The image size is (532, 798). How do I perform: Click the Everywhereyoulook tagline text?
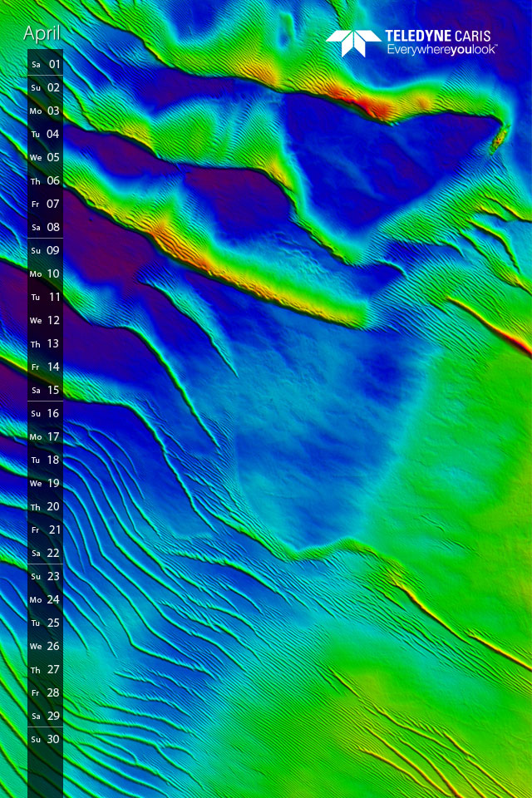441,49
